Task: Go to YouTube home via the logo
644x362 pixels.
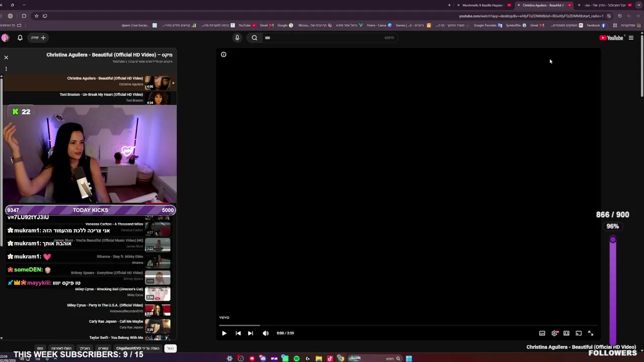Action: [612, 38]
